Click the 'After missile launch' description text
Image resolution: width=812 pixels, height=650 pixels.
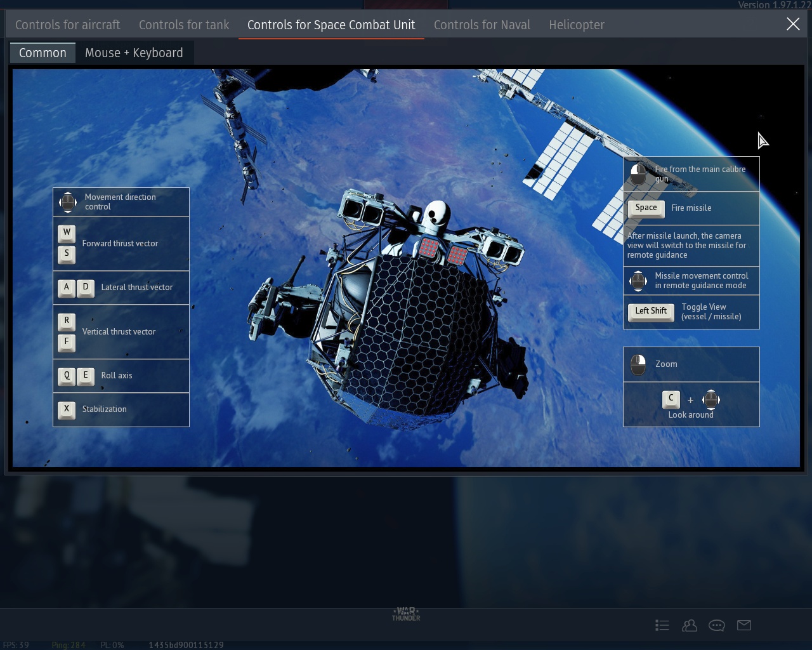[687, 246]
